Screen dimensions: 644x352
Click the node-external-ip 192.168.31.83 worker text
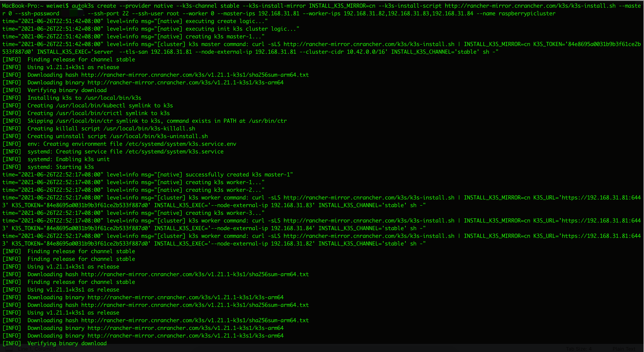(x=262, y=205)
